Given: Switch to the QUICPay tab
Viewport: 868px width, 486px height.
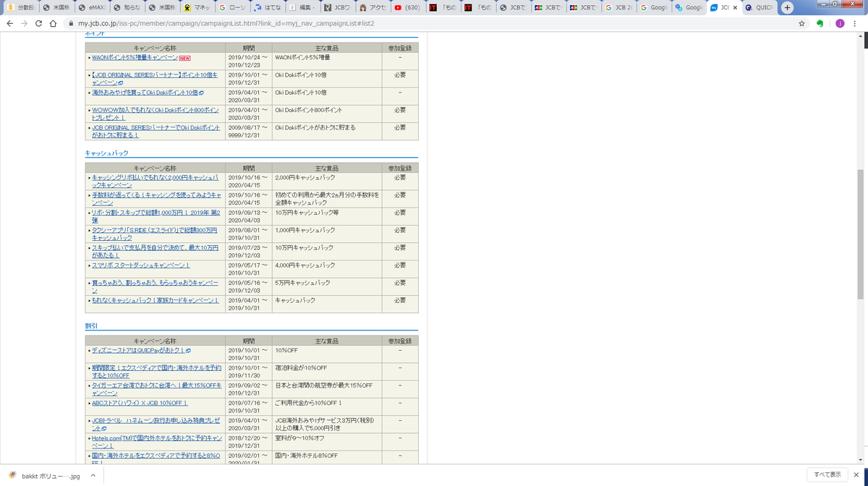Looking at the screenshot, I should coord(759,7).
